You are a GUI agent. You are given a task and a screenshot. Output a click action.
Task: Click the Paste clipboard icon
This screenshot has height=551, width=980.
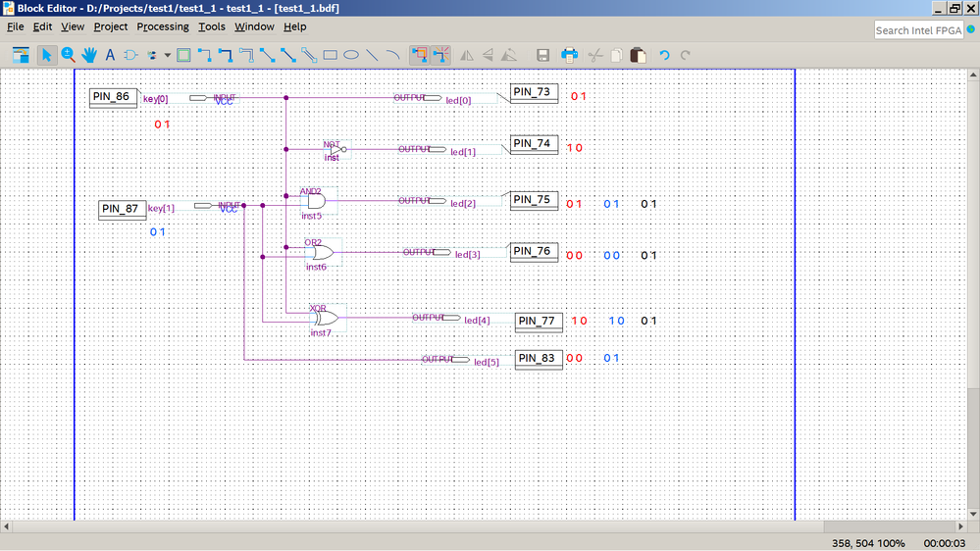pos(638,55)
